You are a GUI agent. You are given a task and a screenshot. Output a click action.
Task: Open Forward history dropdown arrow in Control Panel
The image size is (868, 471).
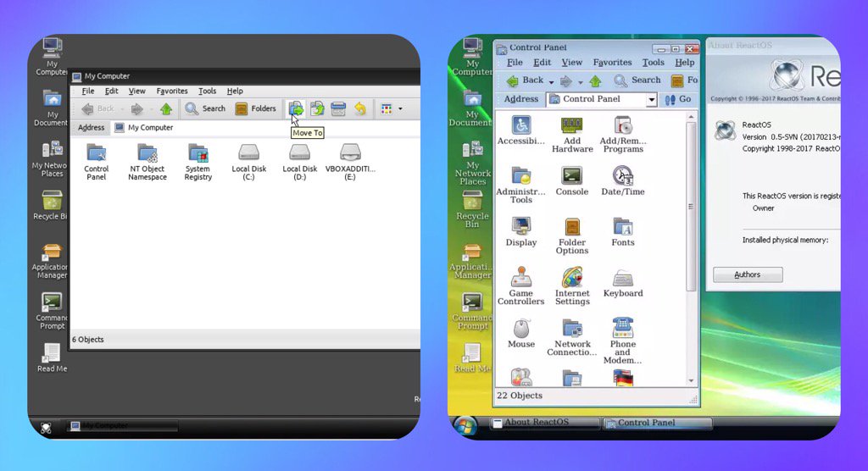[x=580, y=82]
